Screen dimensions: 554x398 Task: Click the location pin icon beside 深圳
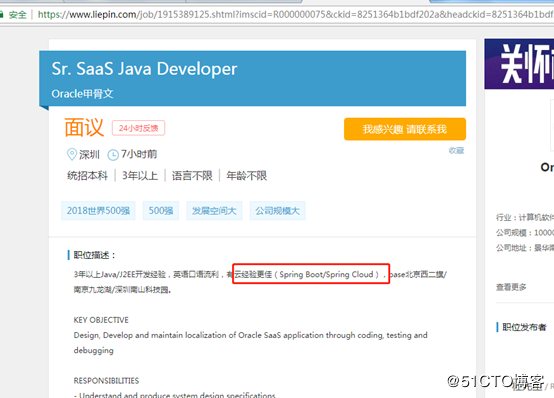(x=72, y=154)
